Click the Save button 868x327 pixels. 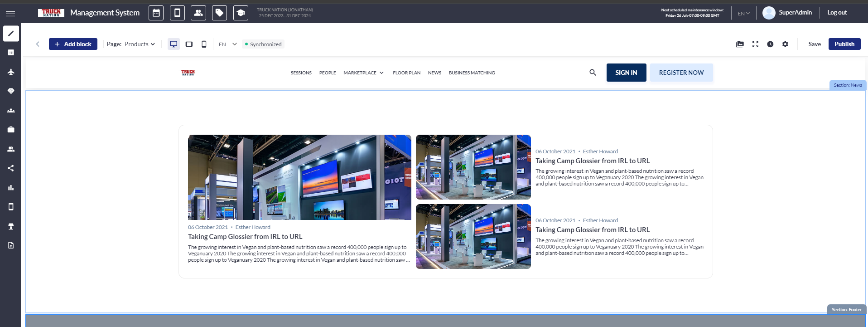click(x=815, y=44)
